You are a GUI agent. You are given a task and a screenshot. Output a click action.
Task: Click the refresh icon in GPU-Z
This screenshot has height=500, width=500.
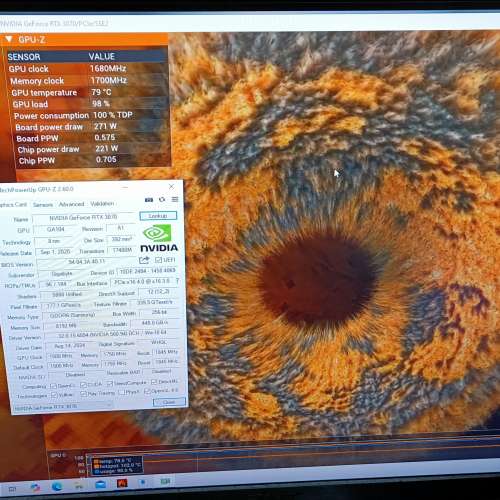pos(162,199)
